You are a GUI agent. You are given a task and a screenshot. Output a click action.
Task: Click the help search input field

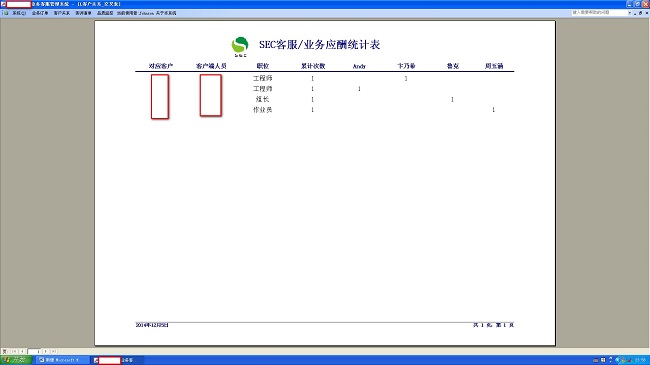[x=599, y=13]
